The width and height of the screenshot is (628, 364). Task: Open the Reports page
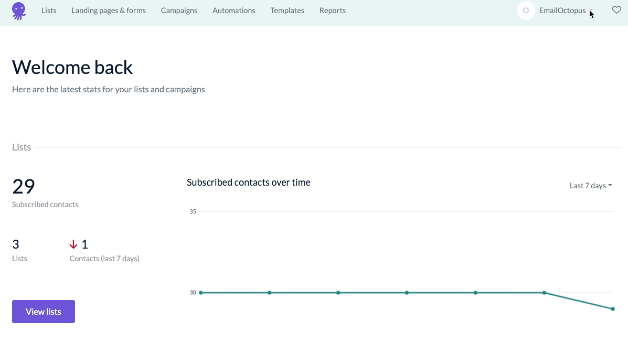pos(333,10)
